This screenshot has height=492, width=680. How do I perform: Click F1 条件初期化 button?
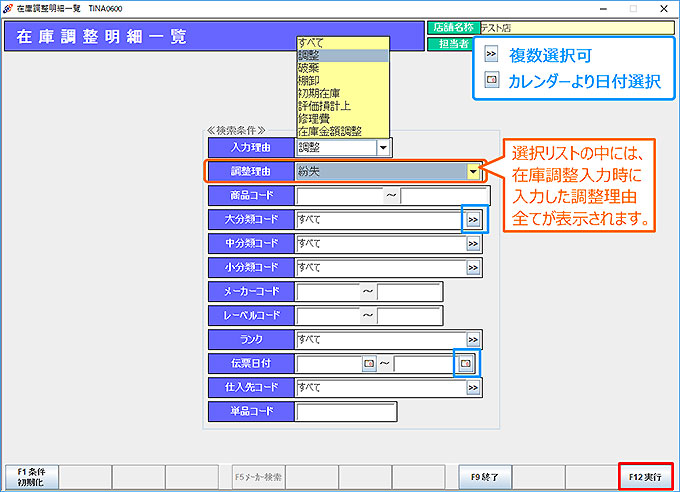[x=32, y=477]
